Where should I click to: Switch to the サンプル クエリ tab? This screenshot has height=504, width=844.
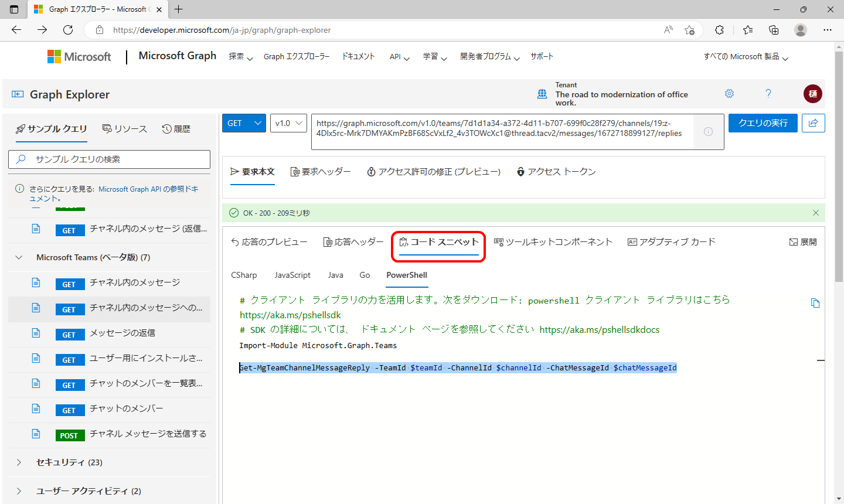[x=51, y=129]
